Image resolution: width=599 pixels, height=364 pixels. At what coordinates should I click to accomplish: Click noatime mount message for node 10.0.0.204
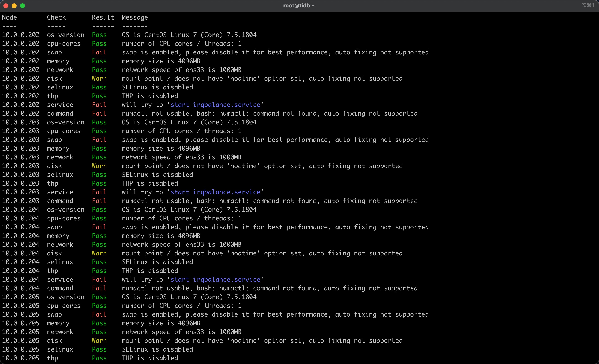262,254
